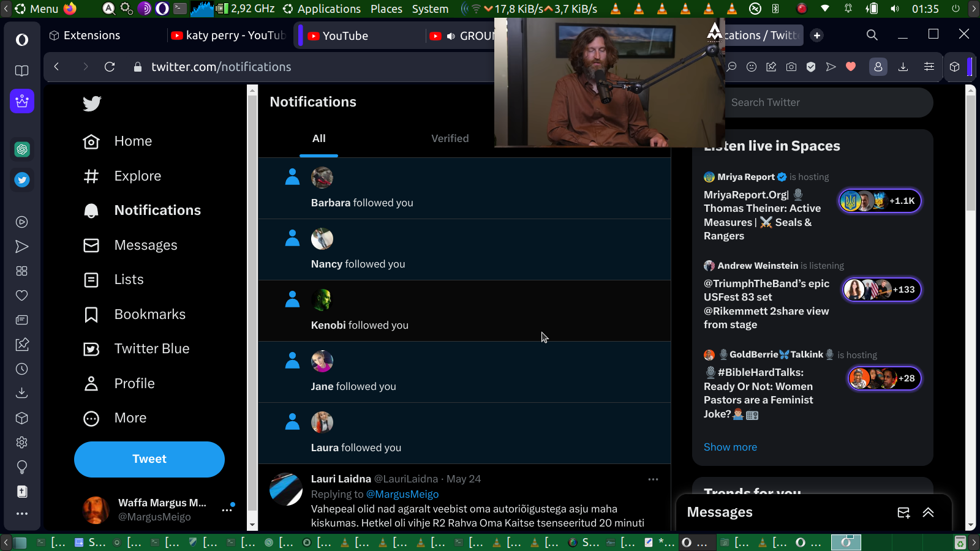Screen dimensions: 980x551
Task: Open Opera sidebar more options dots
Action: pyautogui.click(x=22, y=514)
